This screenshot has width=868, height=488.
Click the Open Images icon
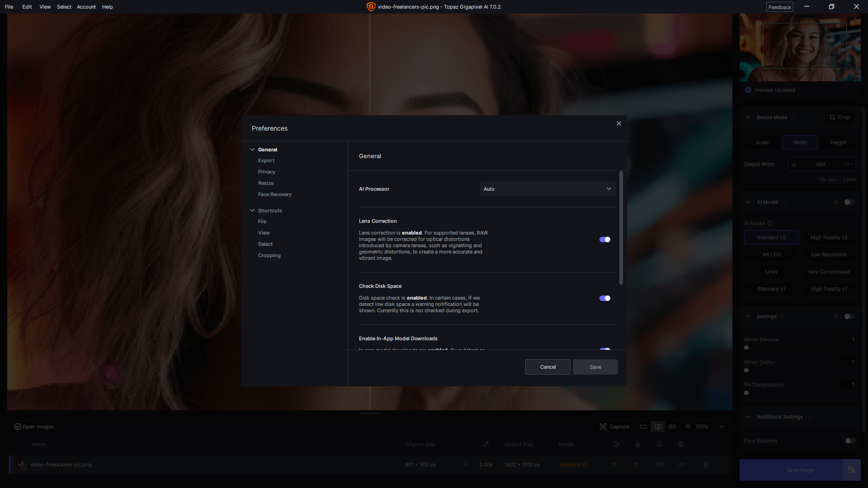point(18,427)
